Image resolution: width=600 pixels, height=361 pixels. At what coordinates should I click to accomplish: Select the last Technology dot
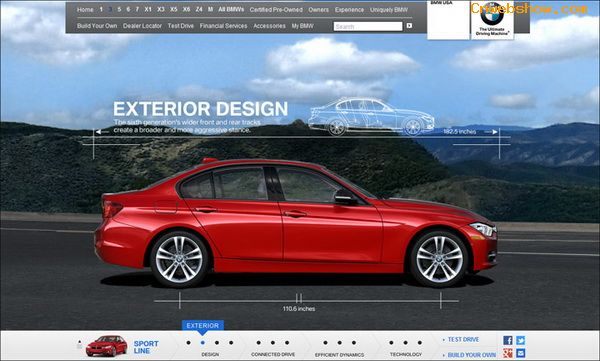(420, 343)
